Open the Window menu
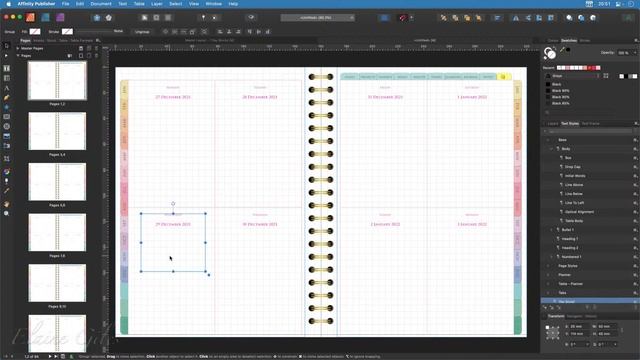This screenshot has width=640, height=360. click(213, 4)
